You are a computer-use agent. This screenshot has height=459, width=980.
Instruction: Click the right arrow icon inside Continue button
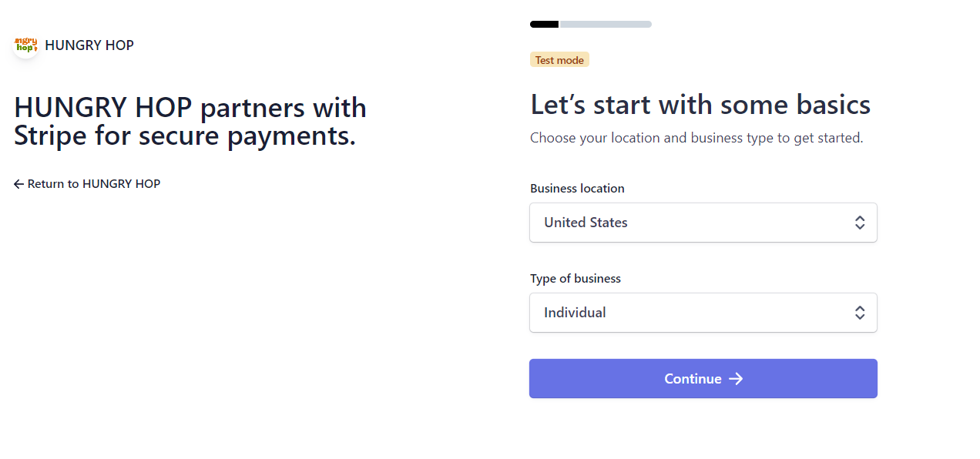[x=736, y=379]
